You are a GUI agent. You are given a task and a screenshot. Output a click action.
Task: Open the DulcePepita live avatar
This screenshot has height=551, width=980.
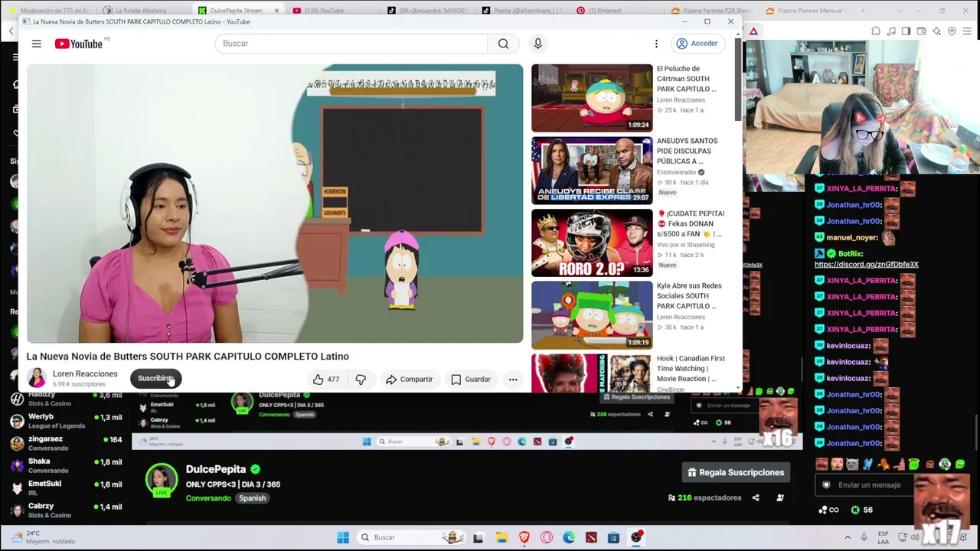pos(161,480)
